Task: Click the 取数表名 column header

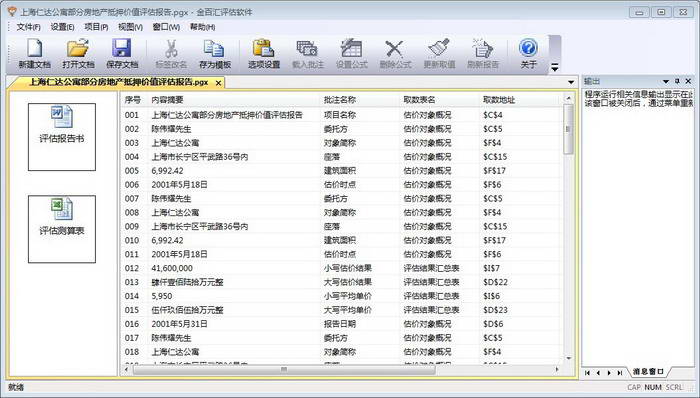Action: 440,100
